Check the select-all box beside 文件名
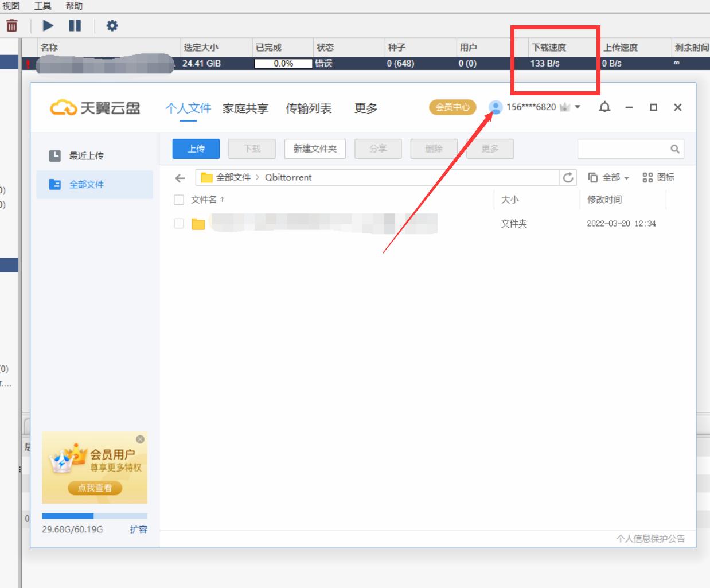 [178, 200]
